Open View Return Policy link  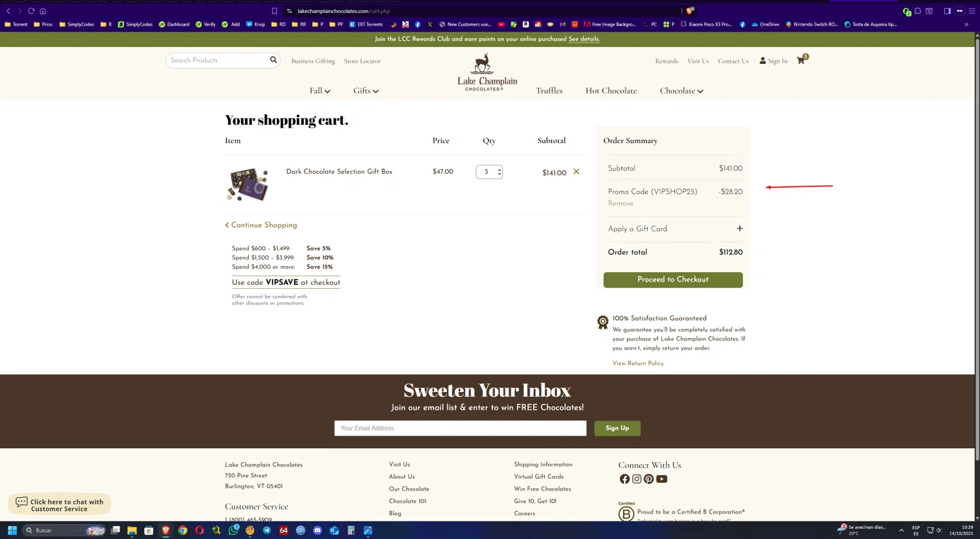[638, 363]
